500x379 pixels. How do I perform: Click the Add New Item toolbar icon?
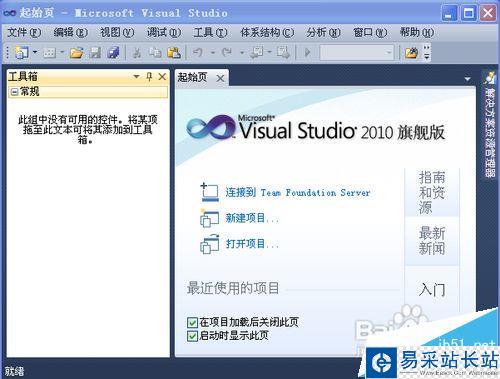point(50,53)
